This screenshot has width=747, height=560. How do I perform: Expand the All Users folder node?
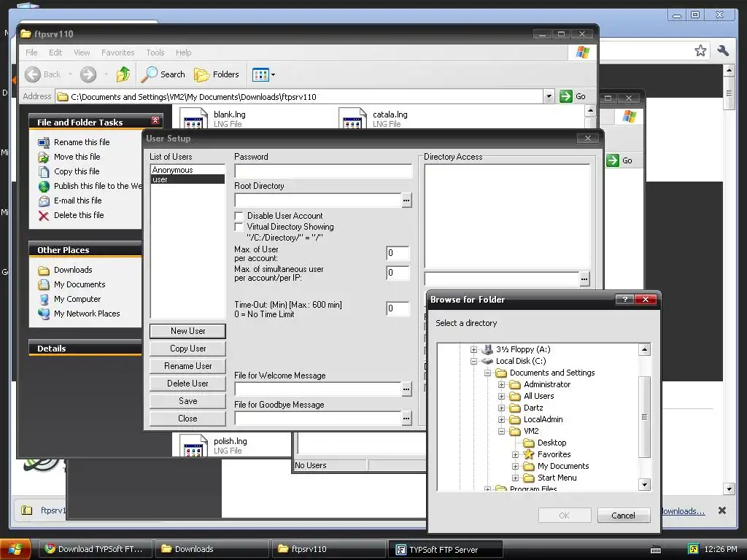pos(501,396)
